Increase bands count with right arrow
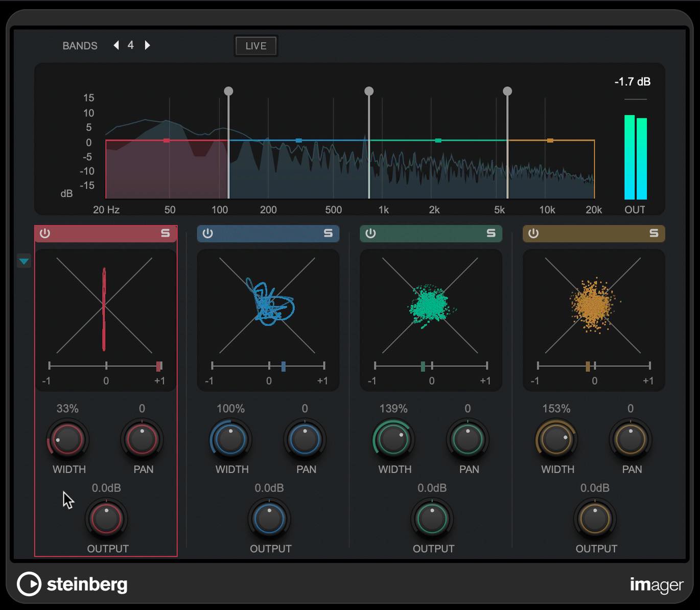This screenshot has height=610, width=700. click(x=147, y=45)
